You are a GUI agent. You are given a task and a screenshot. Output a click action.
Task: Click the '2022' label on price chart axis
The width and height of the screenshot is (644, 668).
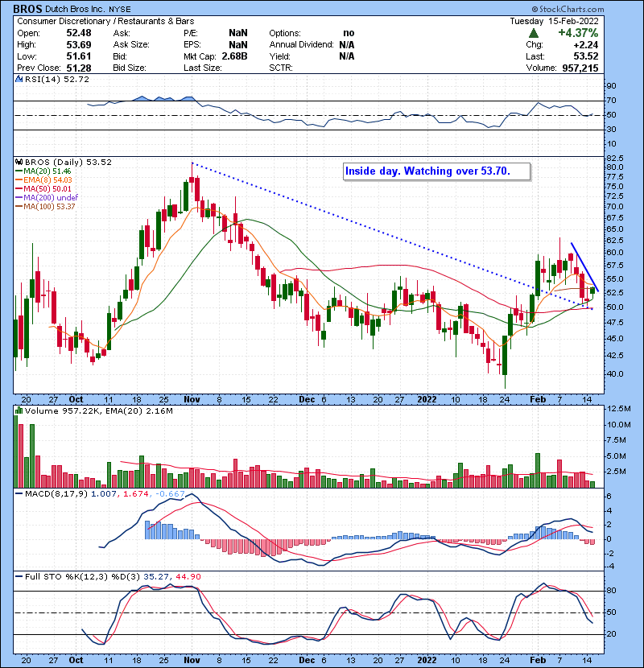pyautogui.click(x=427, y=400)
